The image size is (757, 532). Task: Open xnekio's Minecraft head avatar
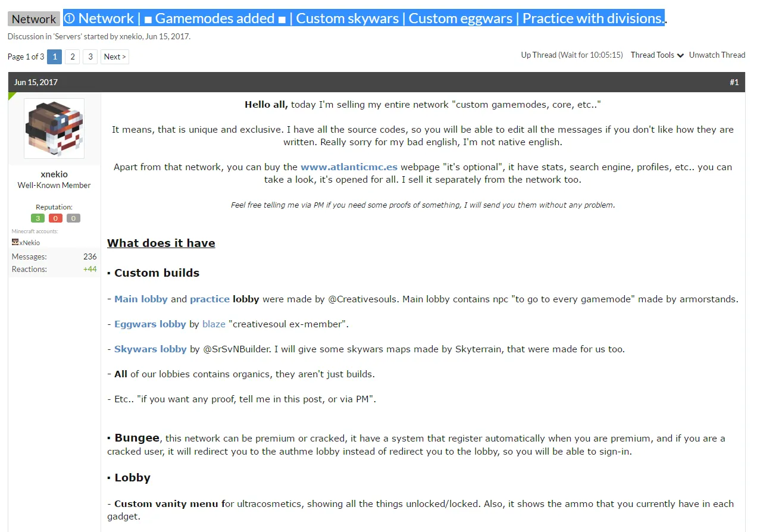pyautogui.click(x=54, y=129)
